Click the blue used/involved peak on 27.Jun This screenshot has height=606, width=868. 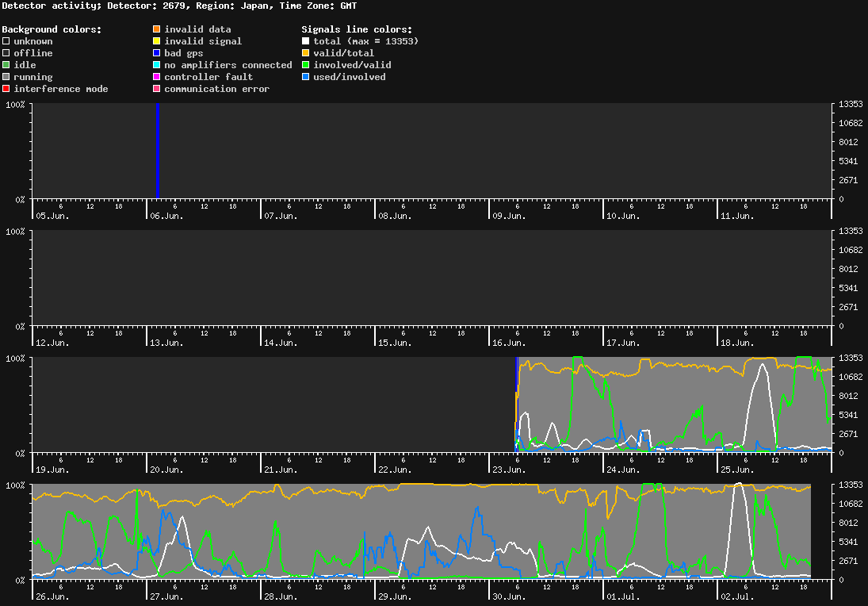[165, 512]
